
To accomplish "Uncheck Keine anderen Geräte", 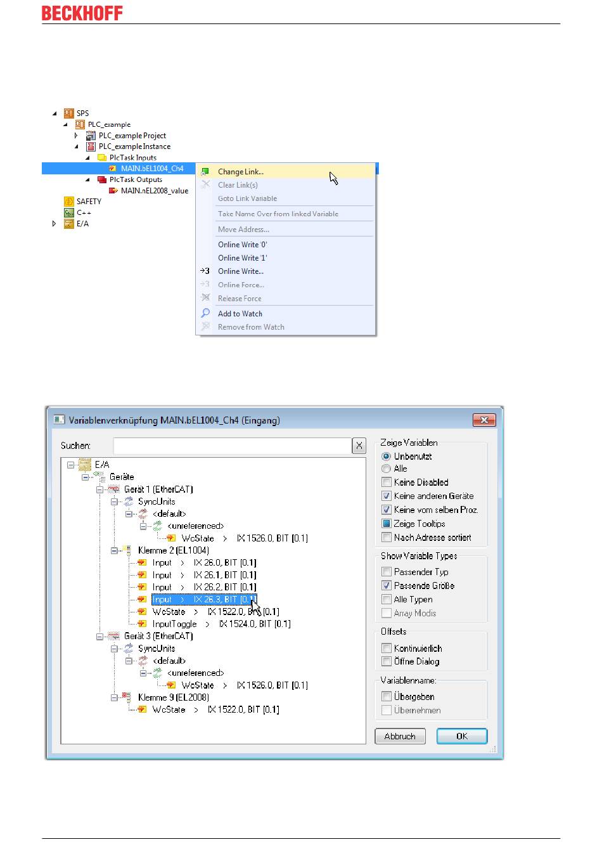I will [x=387, y=496].
